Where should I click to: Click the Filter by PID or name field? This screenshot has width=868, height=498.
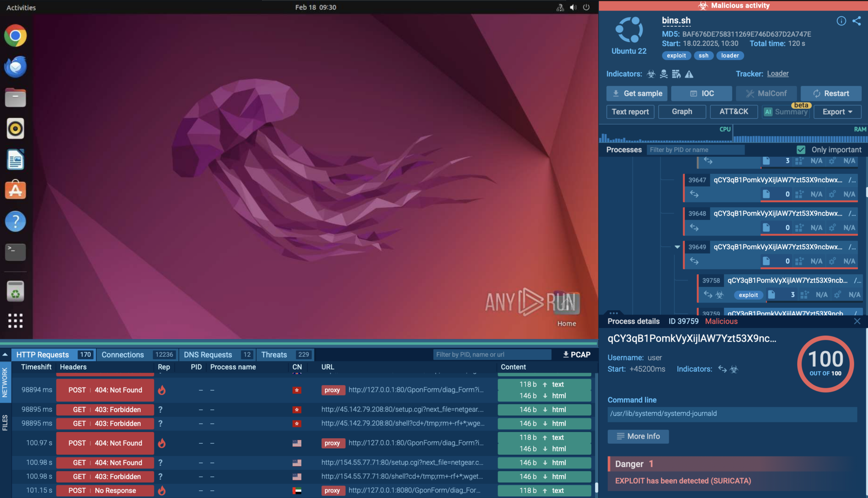click(x=695, y=150)
